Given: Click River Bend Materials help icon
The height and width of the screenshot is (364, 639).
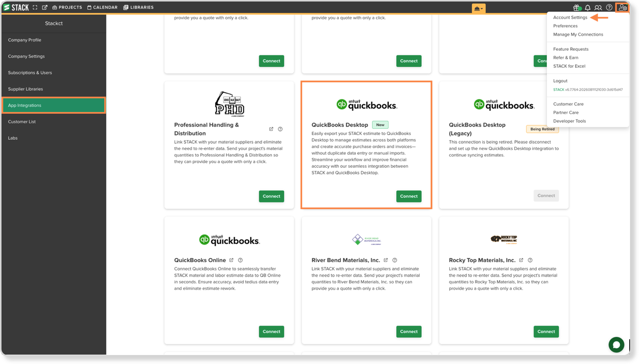Looking at the screenshot, I should (x=395, y=260).
